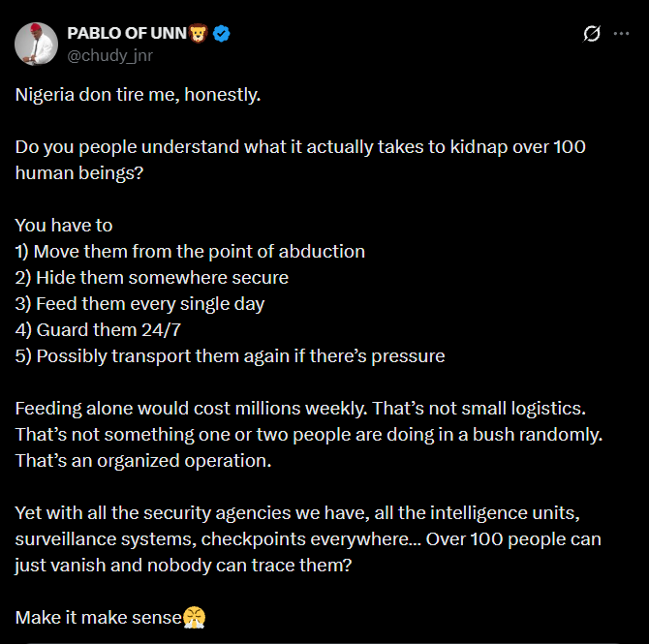
Task: Open the author's profile picture
Action: click(x=35, y=44)
